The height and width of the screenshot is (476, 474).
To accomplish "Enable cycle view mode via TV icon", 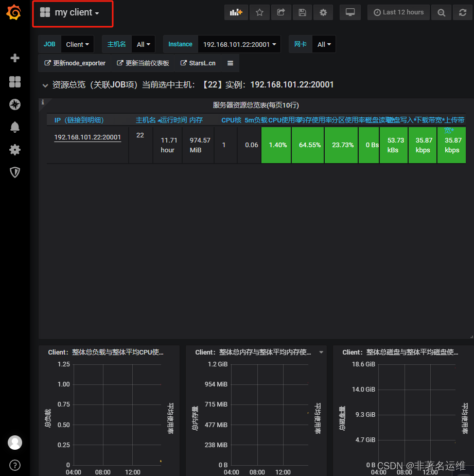I will [x=350, y=12].
